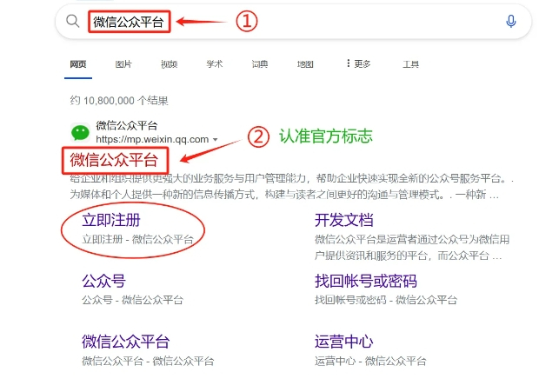The width and height of the screenshot is (559, 392).
Task: Open the 找回帐号或密码 sitelink
Action: [x=366, y=281]
